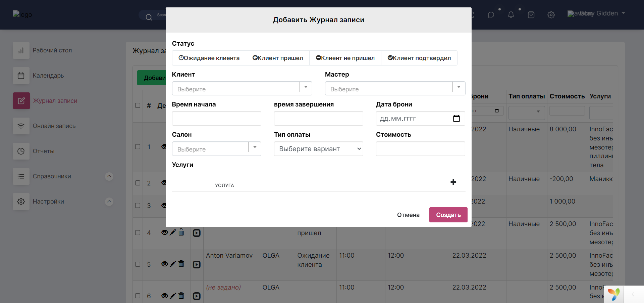The height and width of the screenshot is (303, 644).
Task: Open the 'Мастер' dropdown
Action: pyautogui.click(x=395, y=89)
